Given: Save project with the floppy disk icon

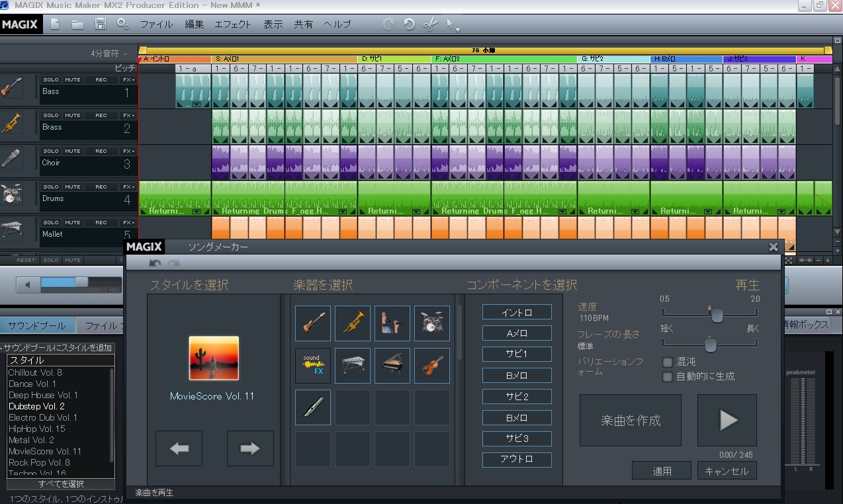Looking at the screenshot, I should pos(101,24).
